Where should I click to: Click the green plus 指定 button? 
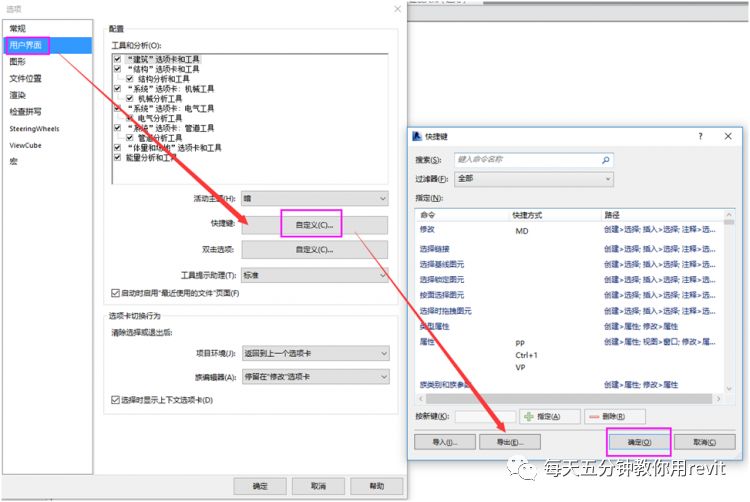tap(550, 416)
